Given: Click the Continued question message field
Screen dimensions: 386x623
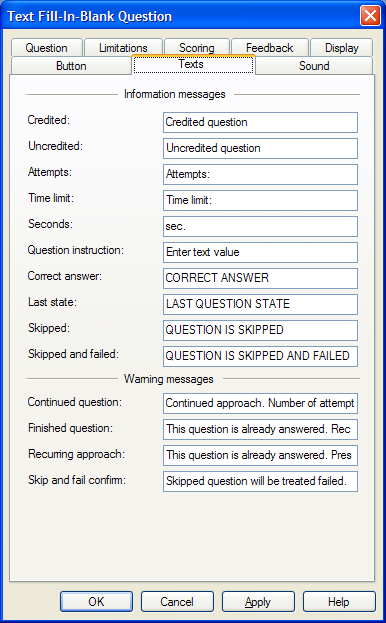Looking at the screenshot, I should [260, 403].
